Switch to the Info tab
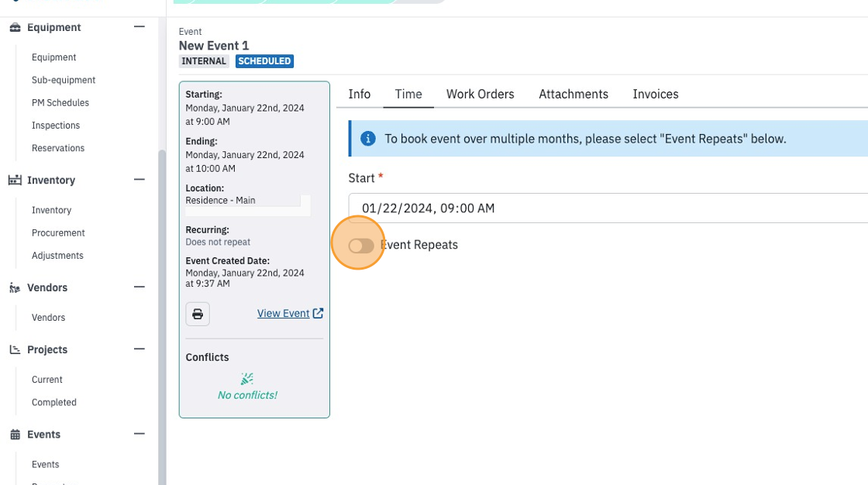 coord(360,94)
